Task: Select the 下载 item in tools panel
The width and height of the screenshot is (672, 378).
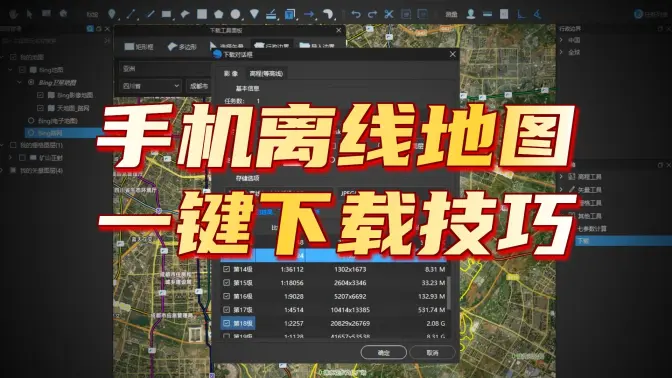Action: point(623,241)
